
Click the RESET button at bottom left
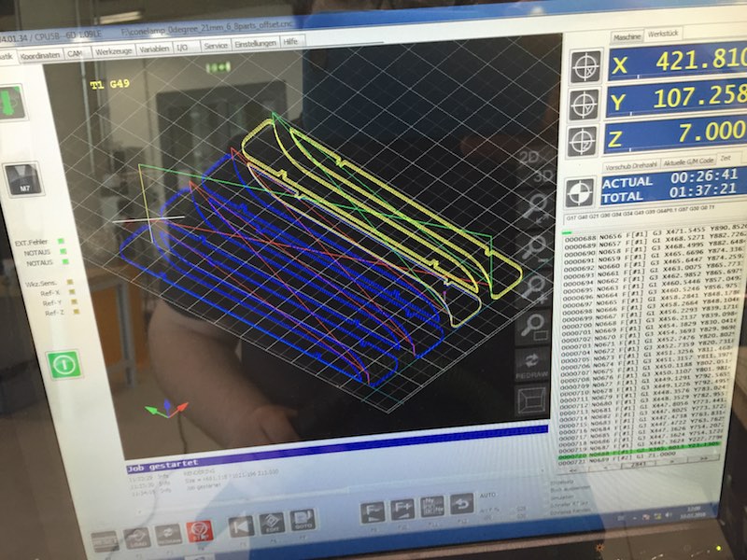(105, 542)
